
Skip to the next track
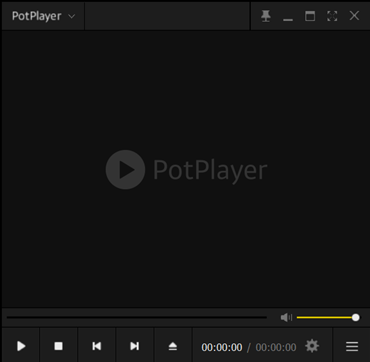pos(135,346)
